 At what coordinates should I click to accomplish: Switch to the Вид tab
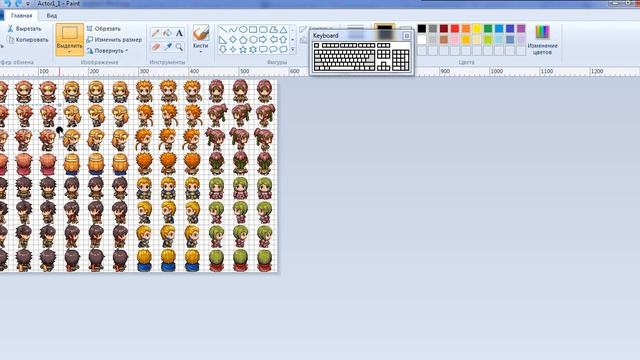pyautogui.click(x=51, y=16)
